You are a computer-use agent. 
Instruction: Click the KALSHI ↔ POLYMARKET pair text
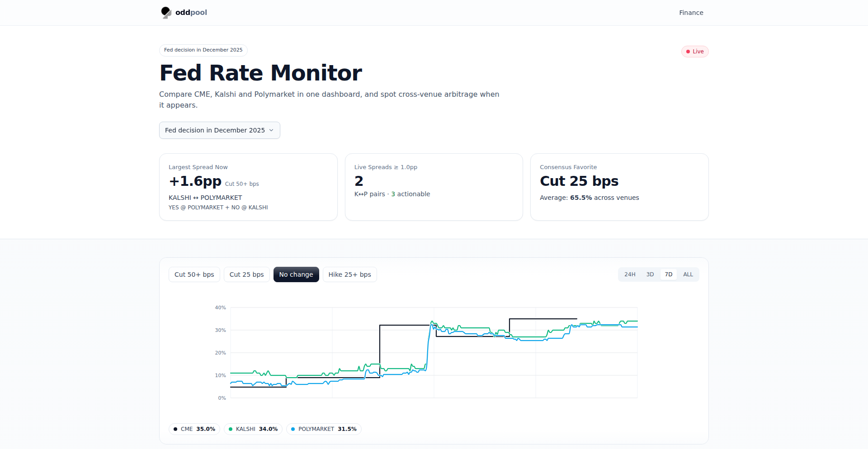pos(205,198)
